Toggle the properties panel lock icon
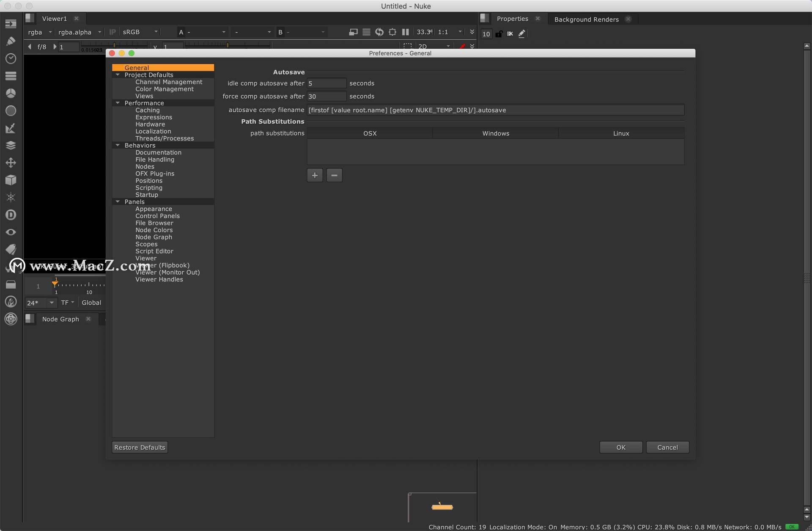812x531 pixels. [499, 34]
